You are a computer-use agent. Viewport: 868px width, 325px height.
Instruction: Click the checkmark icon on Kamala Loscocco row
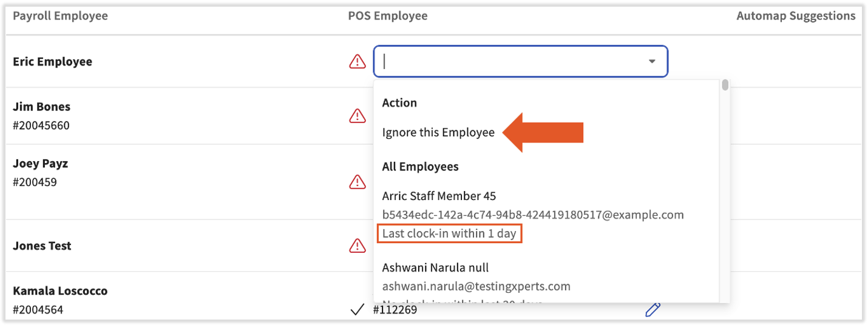click(357, 310)
